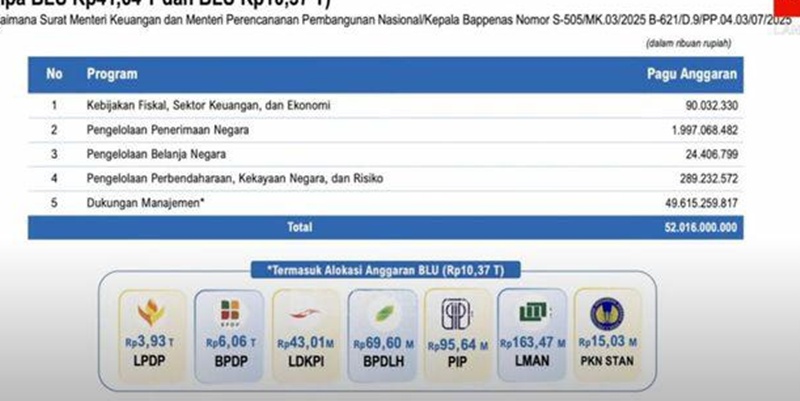Click the budget value 289.232.572
The image size is (800, 401).
coord(709,179)
